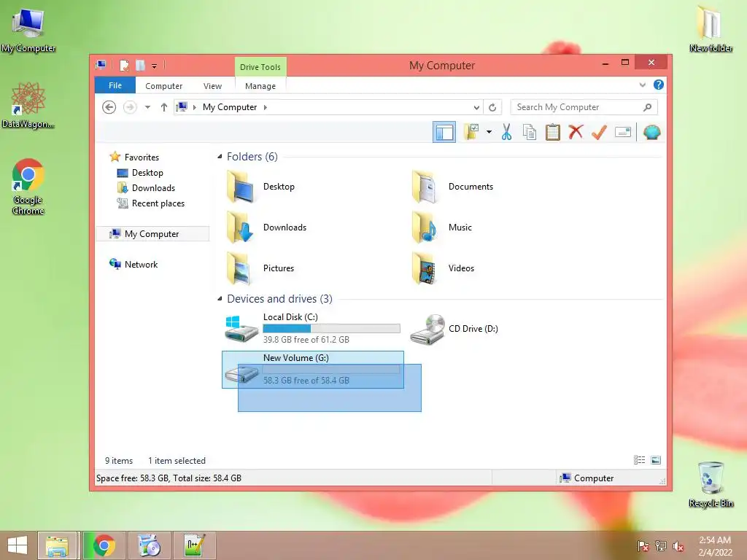Screen dimensions: 747x560
Task: Open Quick Access Toolbar customize dropdown
Action: click(x=155, y=66)
